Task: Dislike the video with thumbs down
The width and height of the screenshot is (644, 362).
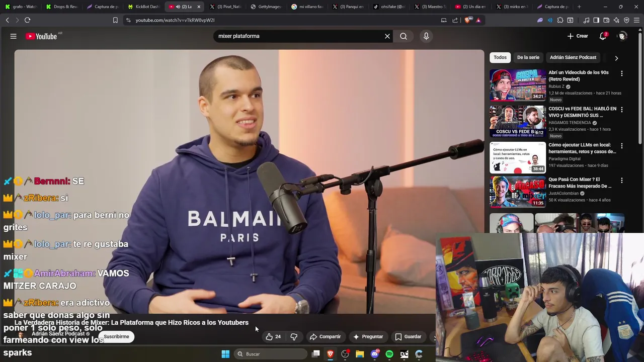Action: [294, 337]
